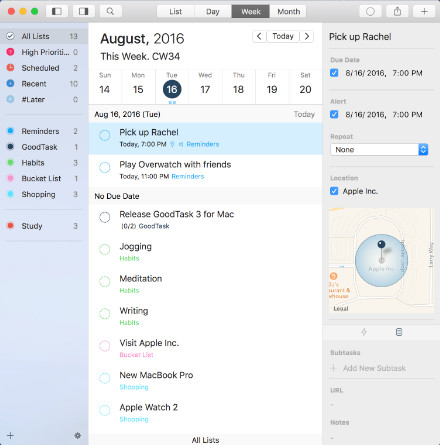Select the Week view tab
Image resolution: width=440 pixels, height=445 pixels.
[251, 12]
